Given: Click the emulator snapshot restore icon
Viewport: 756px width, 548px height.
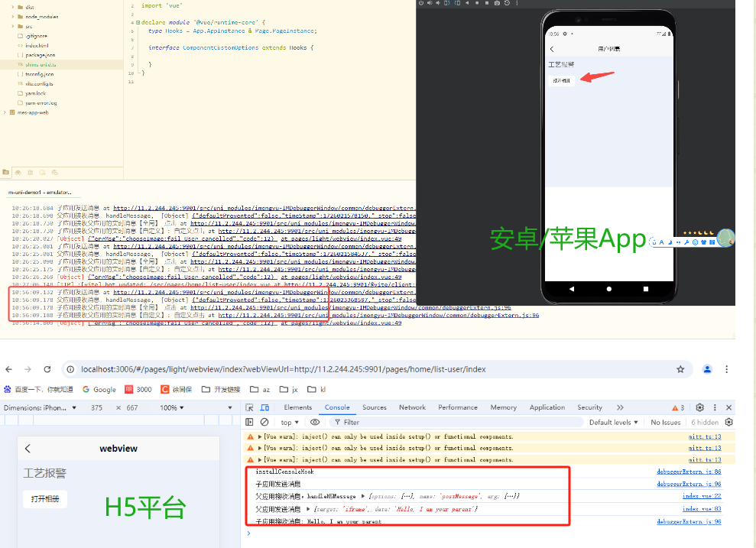Looking at the screenshot, I should pos(508,3).
